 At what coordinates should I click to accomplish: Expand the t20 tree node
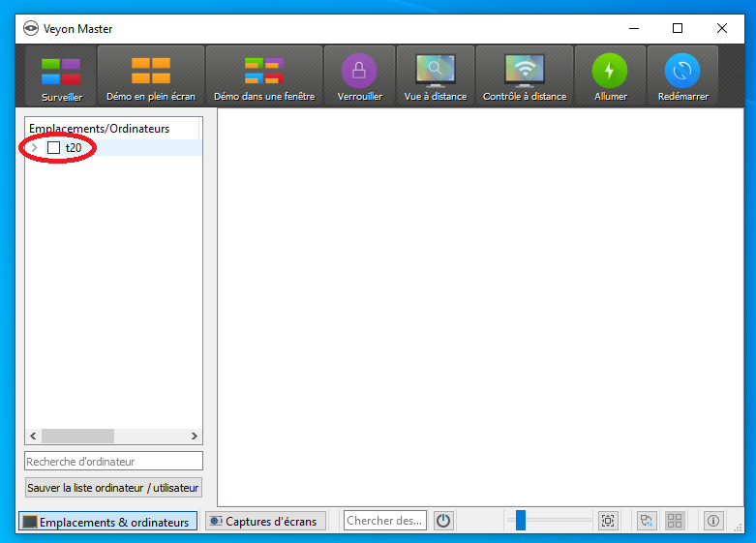coord(35,148)
